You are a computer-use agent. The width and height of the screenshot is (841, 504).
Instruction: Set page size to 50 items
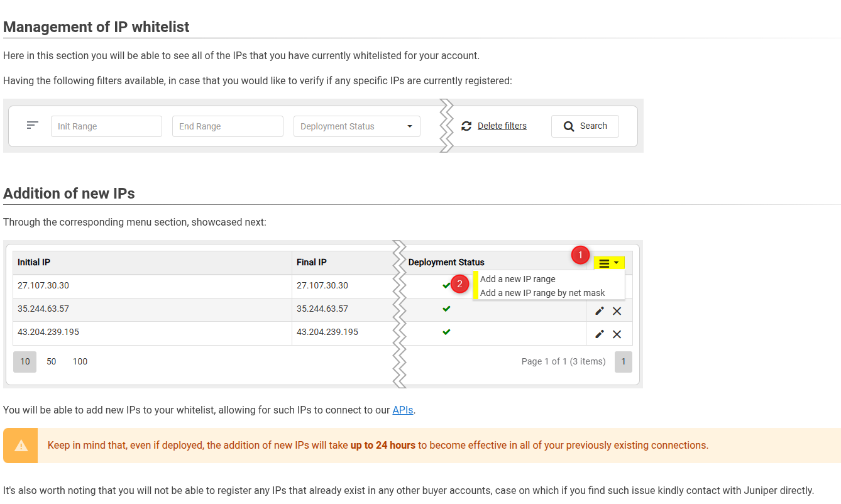(x=52, y=362)
